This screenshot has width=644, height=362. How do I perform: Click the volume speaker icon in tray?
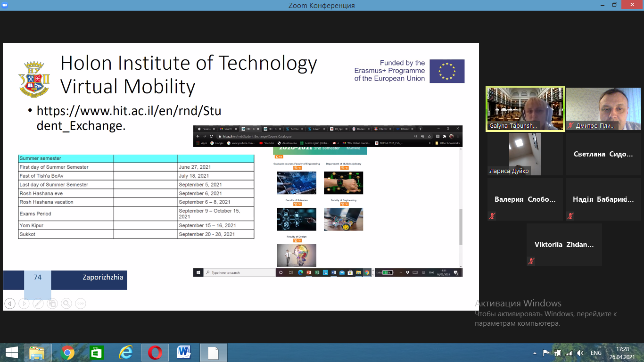tap(580, 353)
